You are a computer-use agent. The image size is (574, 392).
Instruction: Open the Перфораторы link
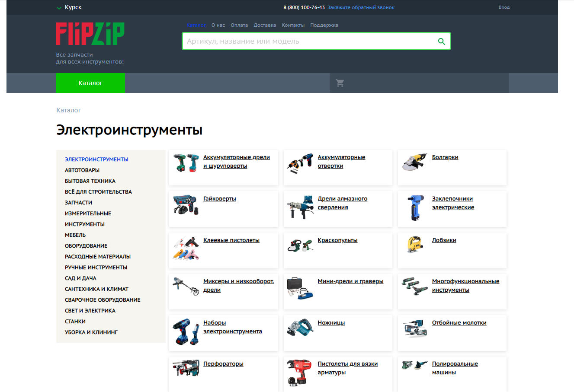[223, 364]
